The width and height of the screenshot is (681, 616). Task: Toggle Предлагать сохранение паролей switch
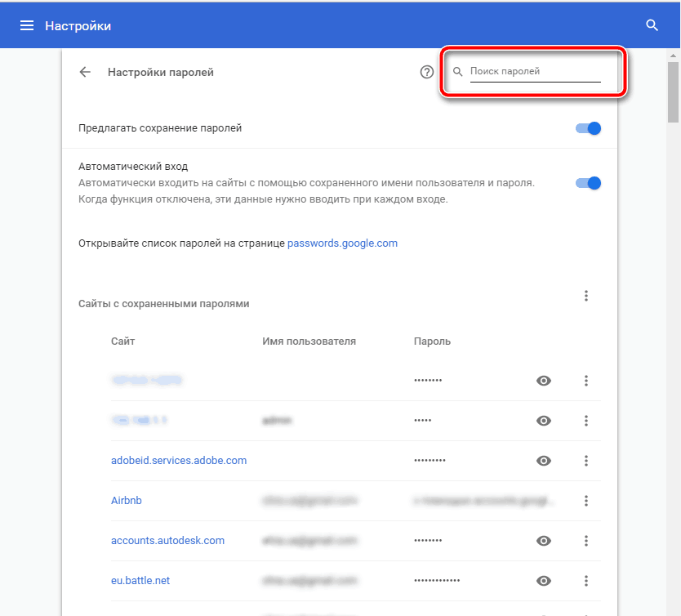tap(588, 128)
